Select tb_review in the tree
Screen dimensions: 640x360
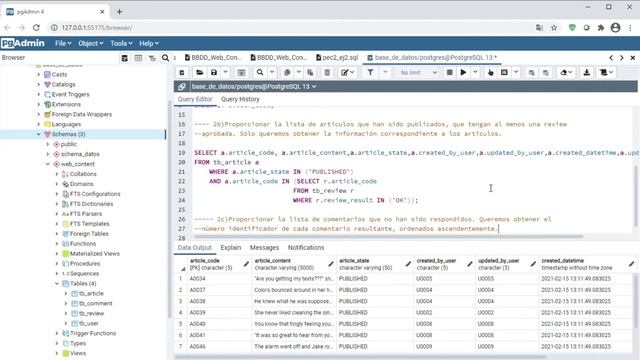tap(91, 313)
